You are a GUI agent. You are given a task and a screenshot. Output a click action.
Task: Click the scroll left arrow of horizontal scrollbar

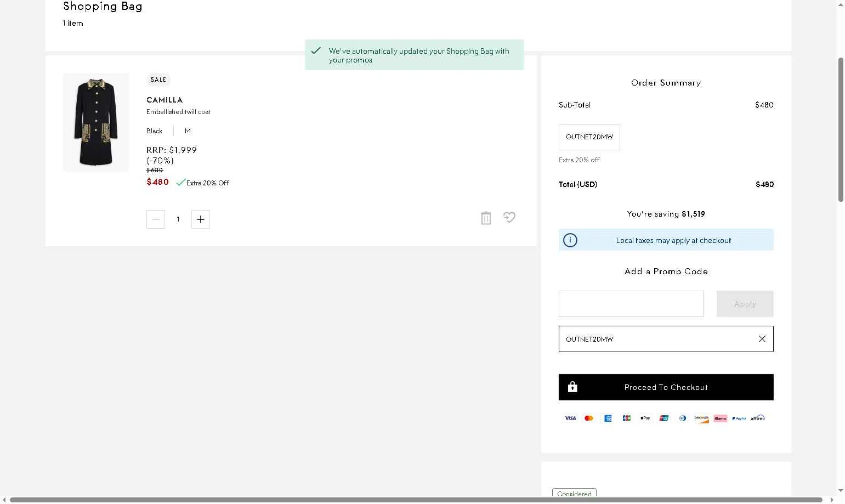click(4, 500)
